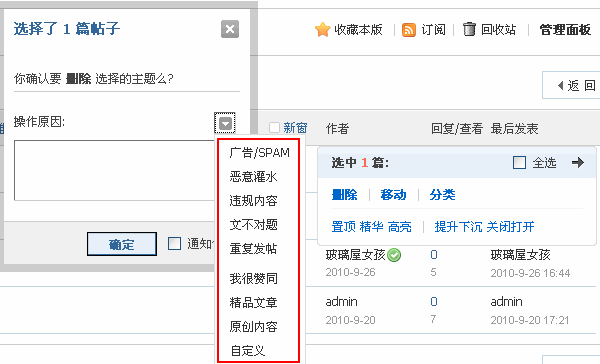Image resolution: width=600 pixels, height=364 pixels.
Task: Open the 管理面板 link
Action: pyautogui.click(x=565, y=29)
